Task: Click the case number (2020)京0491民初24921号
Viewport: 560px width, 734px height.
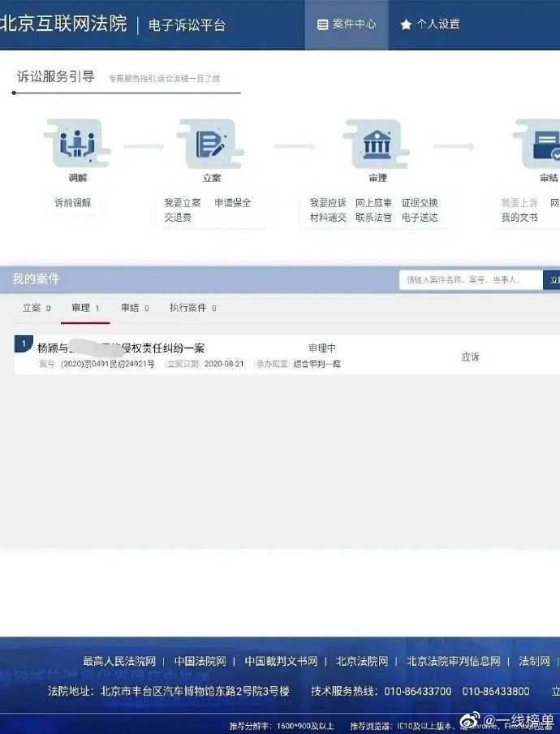Action: coord(107,364)
